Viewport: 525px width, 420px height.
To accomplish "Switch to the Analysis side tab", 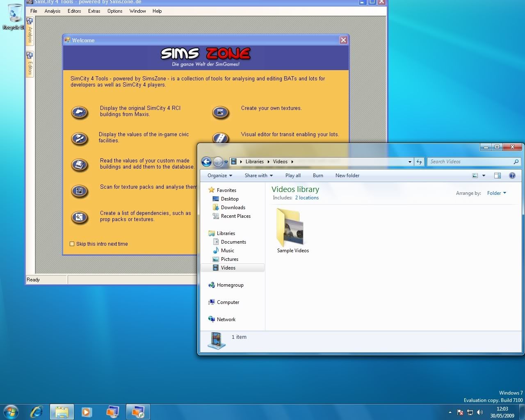I will (30, 31).
